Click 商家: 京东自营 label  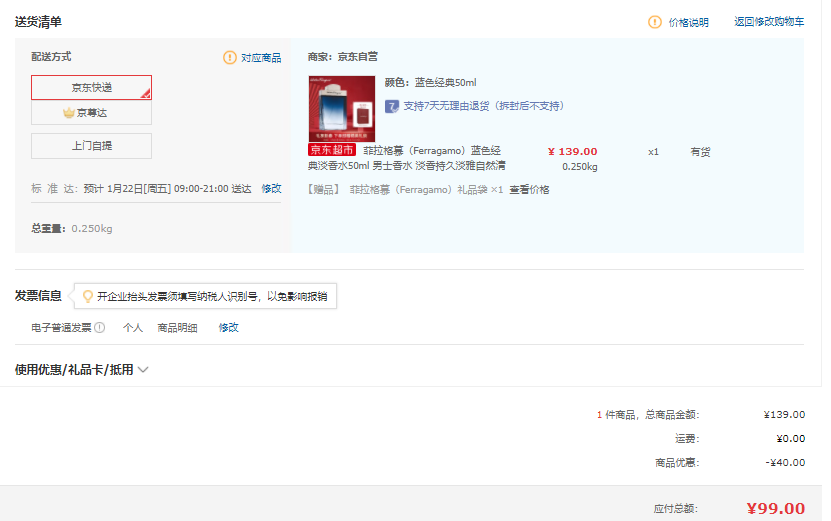[x=342, y=57]
